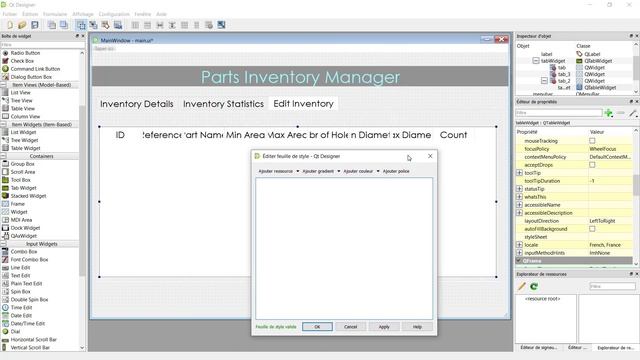The height and width of the screenshot is (360, 640).
Task: Apply grid layout from the toolbar
Action: point(184,25)
